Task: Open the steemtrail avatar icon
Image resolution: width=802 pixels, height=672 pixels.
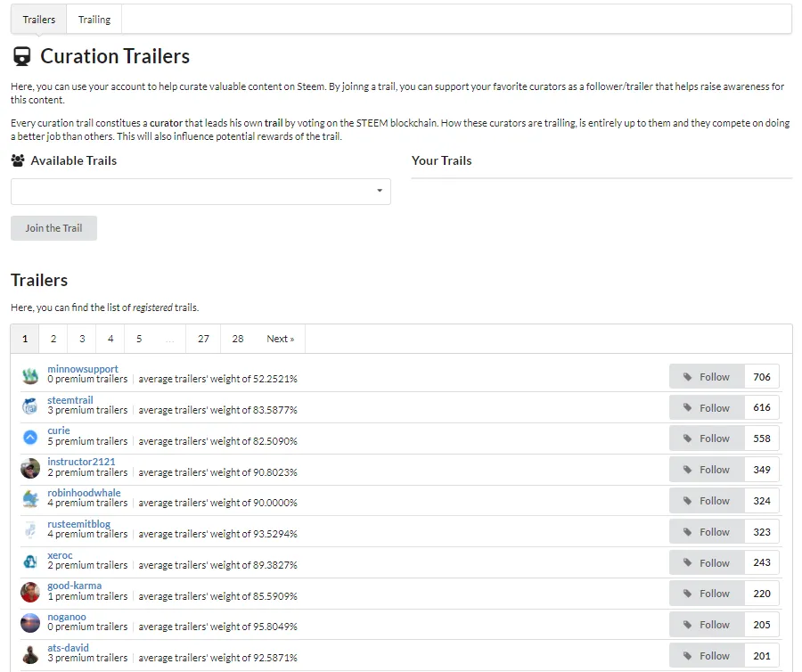Action: [30, 407]
